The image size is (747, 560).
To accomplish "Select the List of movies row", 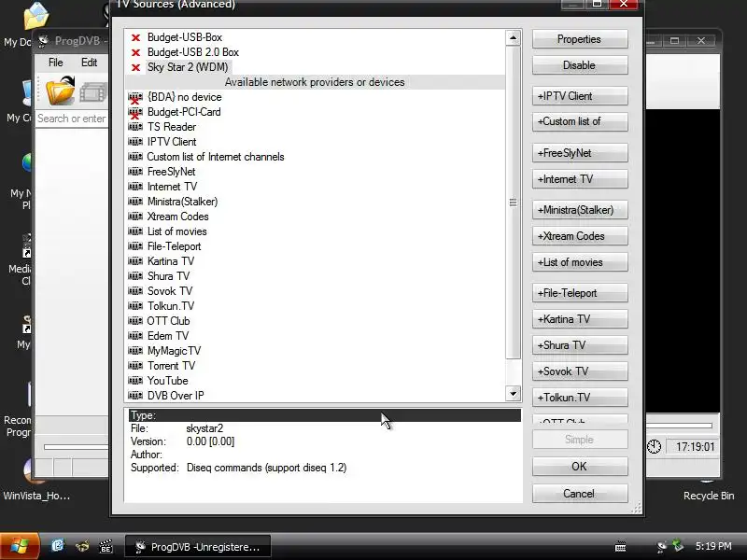I will [x=315, y=231].
